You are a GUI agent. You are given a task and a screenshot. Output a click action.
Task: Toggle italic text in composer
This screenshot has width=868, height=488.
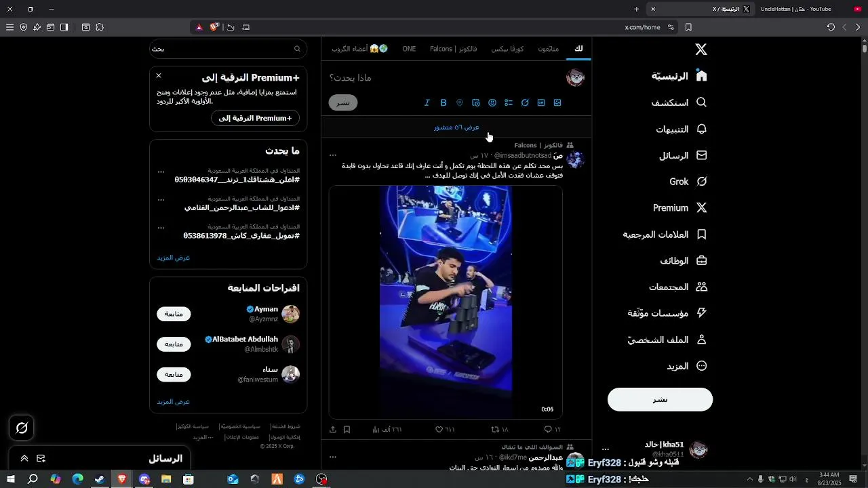pyautogui.click(x=427, y=103)
